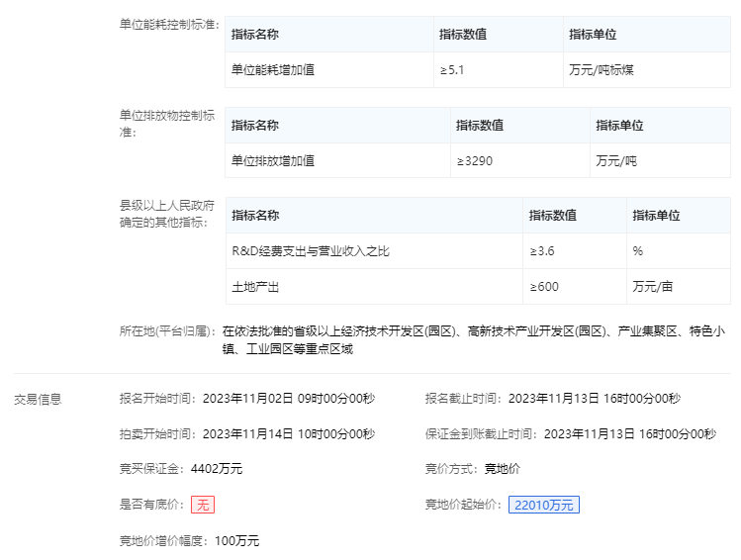Select the 竞价方式 竞地价 text
The width and height of the screenshot is (741, 560).
pyautogui.click(x=502, y=469)
